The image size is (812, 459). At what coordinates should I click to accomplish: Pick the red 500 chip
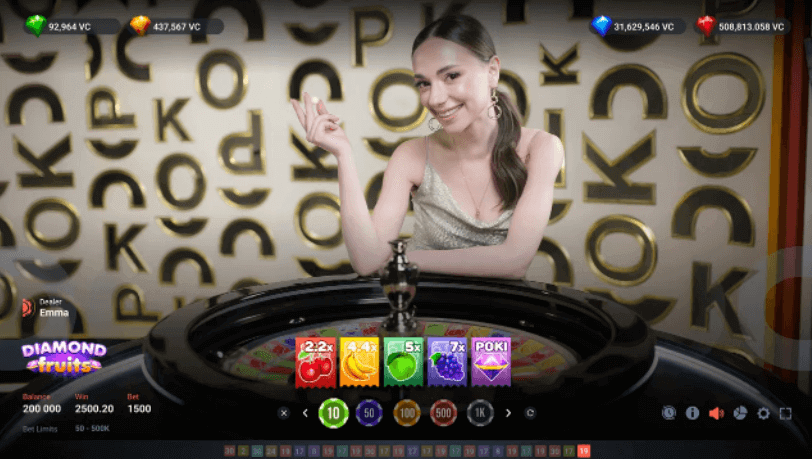pos(443,413)
